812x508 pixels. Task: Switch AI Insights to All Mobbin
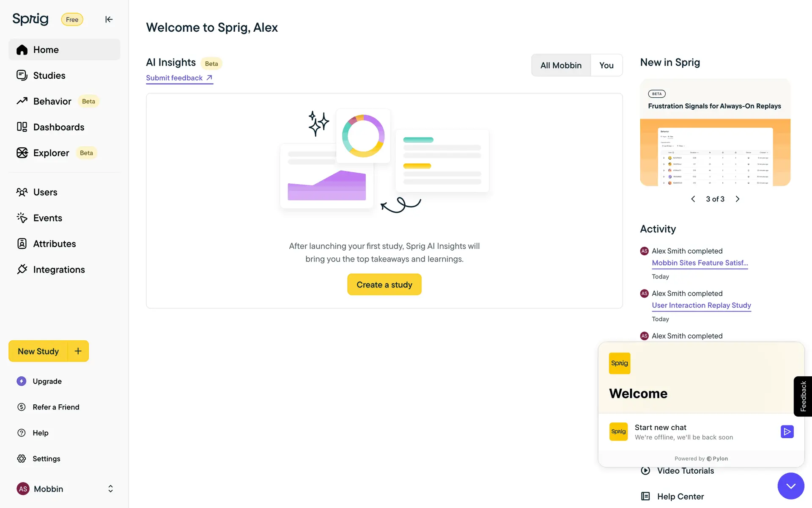(561, 65)
